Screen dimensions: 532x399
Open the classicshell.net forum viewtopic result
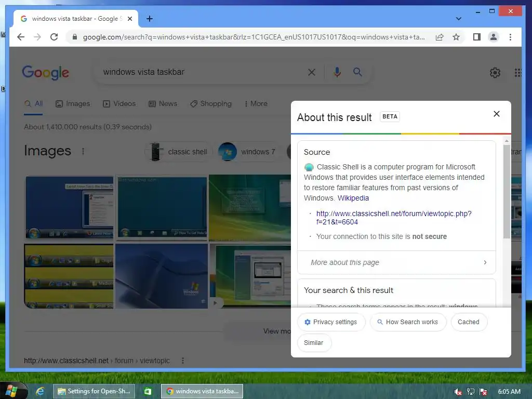click(x=97, y=361)
